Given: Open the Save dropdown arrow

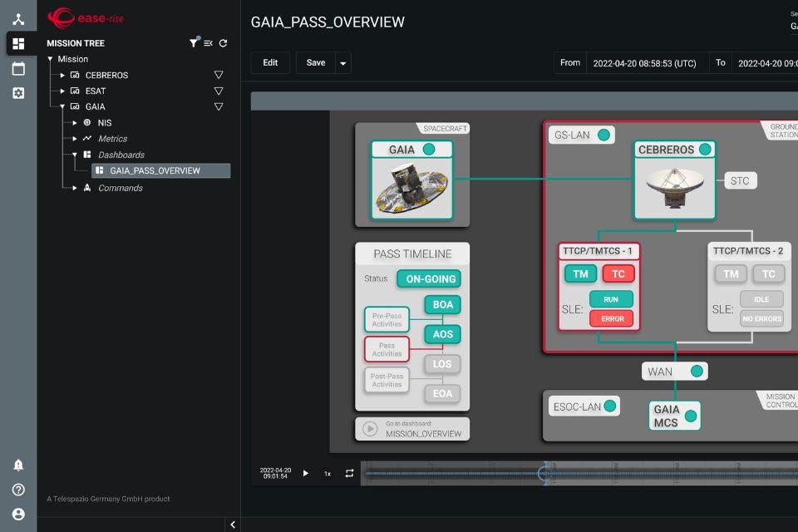Looking at the screenshot, I should click(x=343, y=63).
